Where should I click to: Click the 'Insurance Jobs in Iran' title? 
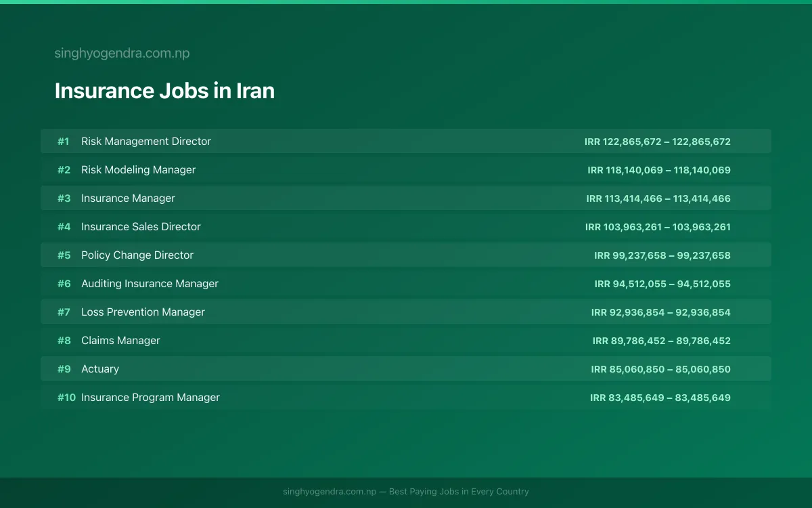point(164,91)
